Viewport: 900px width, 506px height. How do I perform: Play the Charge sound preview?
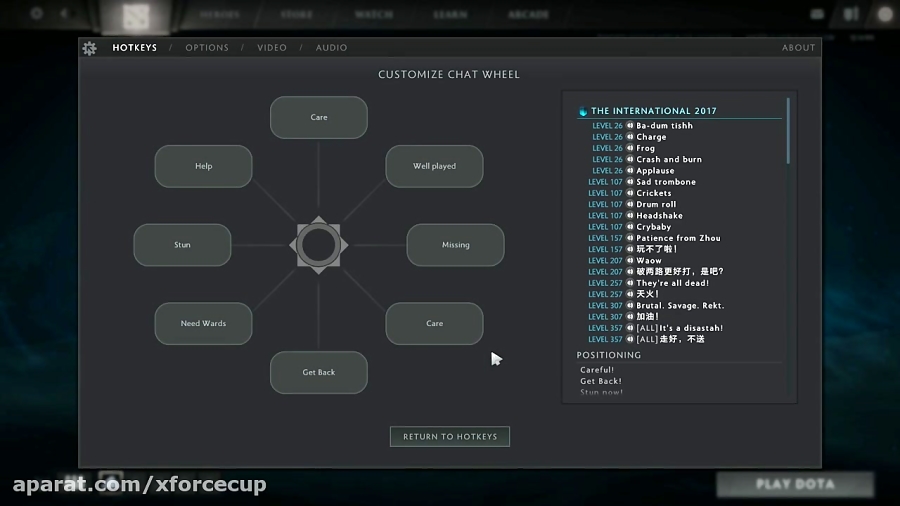click(630, 137)
